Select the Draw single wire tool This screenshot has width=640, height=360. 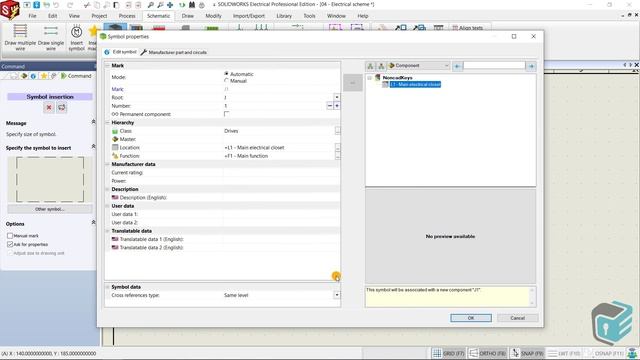(51, 38)
